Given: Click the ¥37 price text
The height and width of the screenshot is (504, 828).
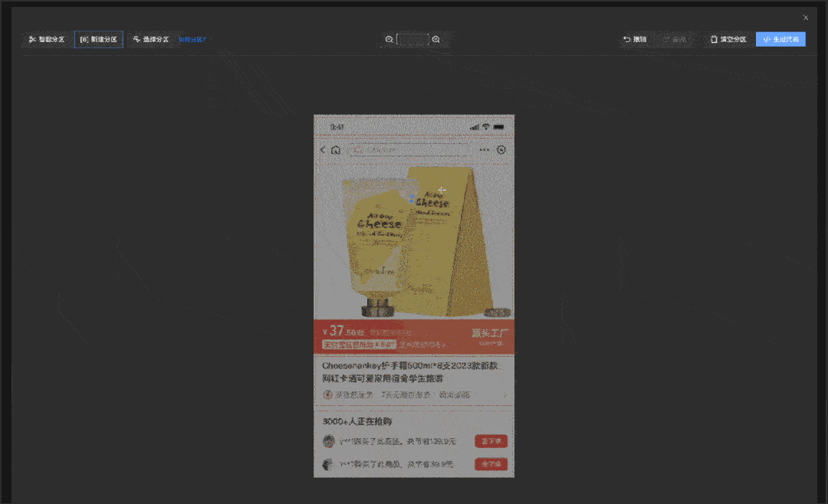Looking at the screenshot, I should coord(343,332).
